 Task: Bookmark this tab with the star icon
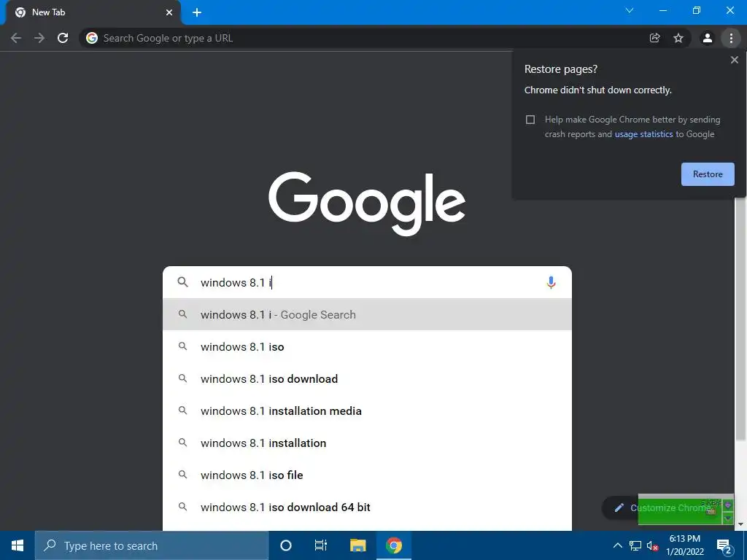tap(678, 38)
